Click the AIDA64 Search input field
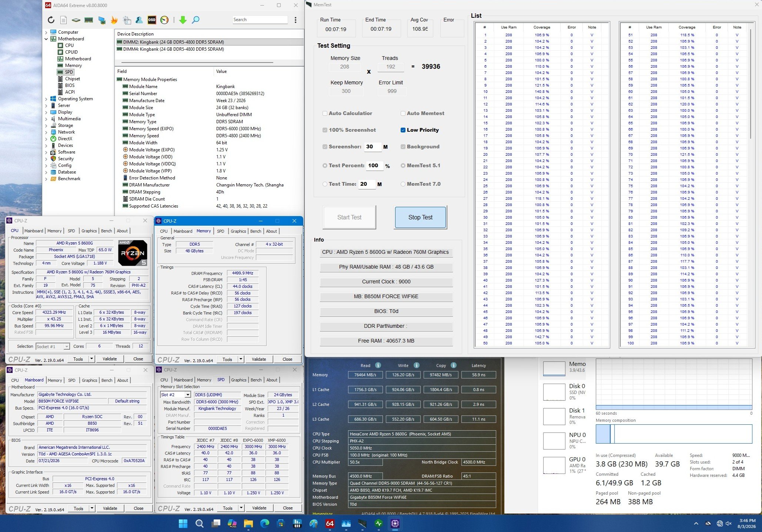This screenshot has width=762, height=532. point(260,20)
